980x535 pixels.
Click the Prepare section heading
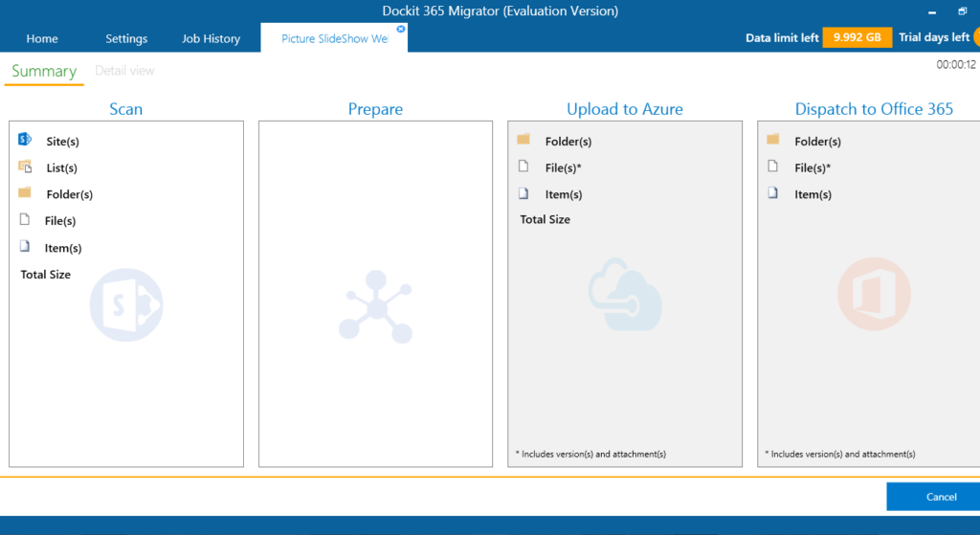coord(375,109)
